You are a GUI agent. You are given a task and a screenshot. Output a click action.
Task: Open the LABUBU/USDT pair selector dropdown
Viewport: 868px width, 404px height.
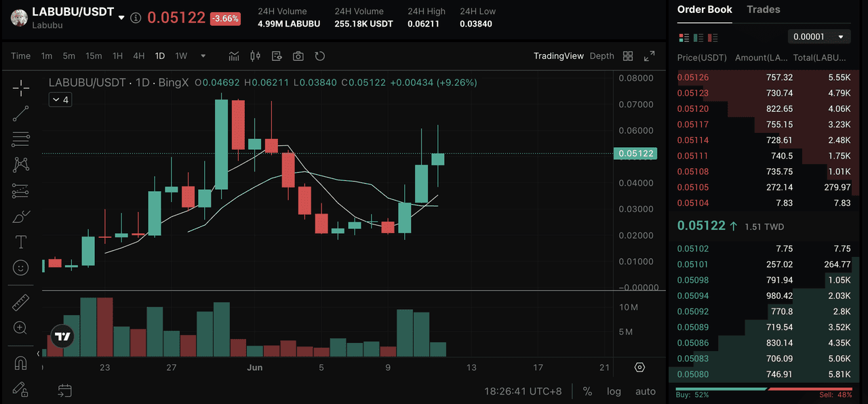pos(121,18)
